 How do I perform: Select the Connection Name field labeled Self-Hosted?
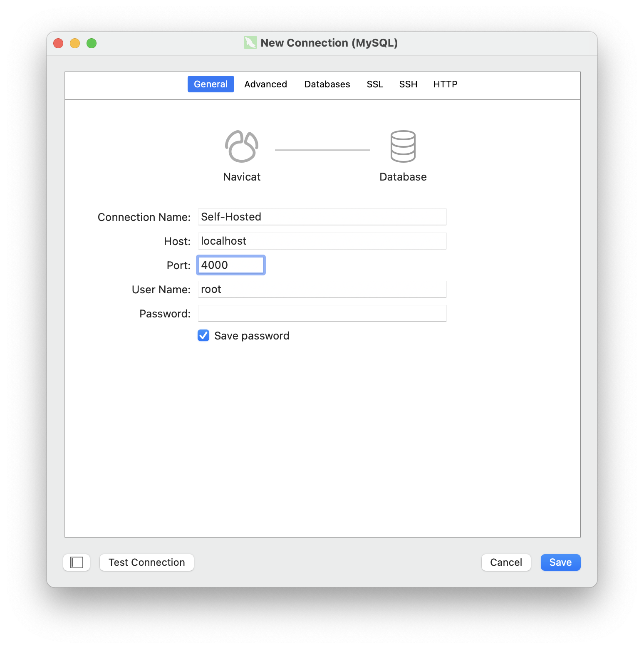(322, 217)
